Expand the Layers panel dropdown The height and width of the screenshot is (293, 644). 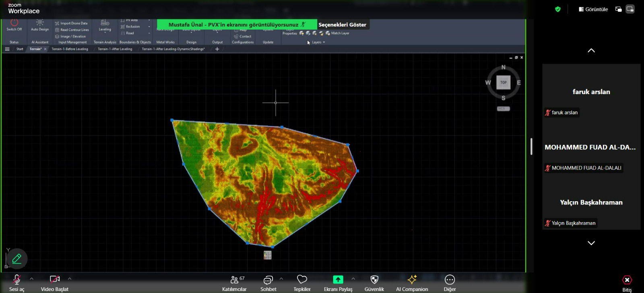[x=318, y=42]
